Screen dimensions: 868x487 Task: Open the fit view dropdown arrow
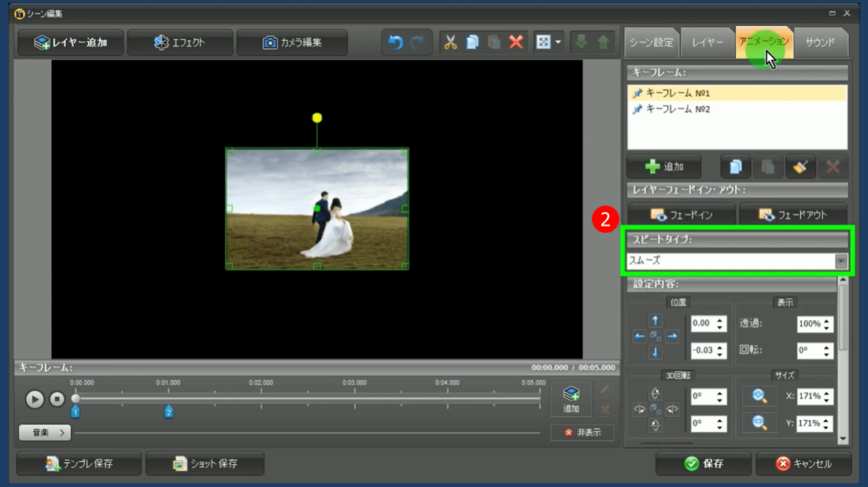click(x=558, y=42)
